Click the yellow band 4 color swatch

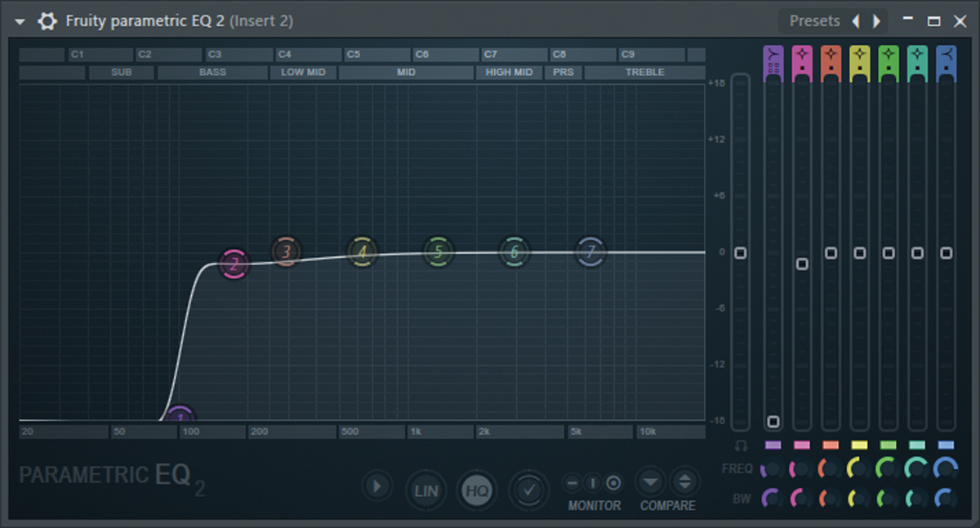(x=859, y=446)
